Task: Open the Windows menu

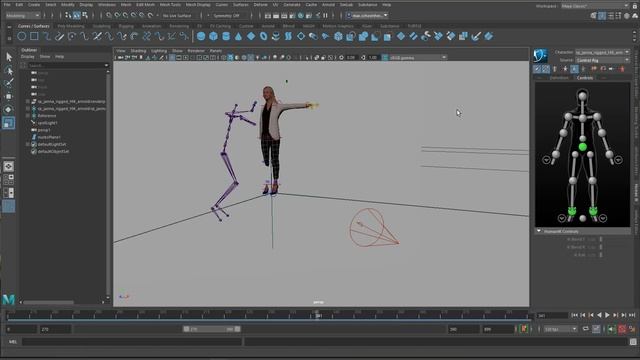Action: tap(107, 4)
